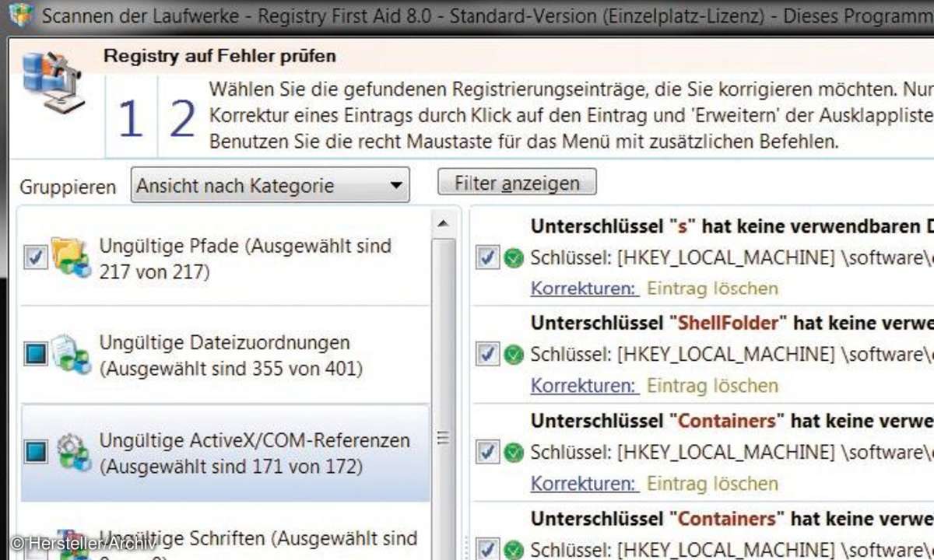Uncheck the Unterschlüssel "s" entry checkbox

click(486, 257)
